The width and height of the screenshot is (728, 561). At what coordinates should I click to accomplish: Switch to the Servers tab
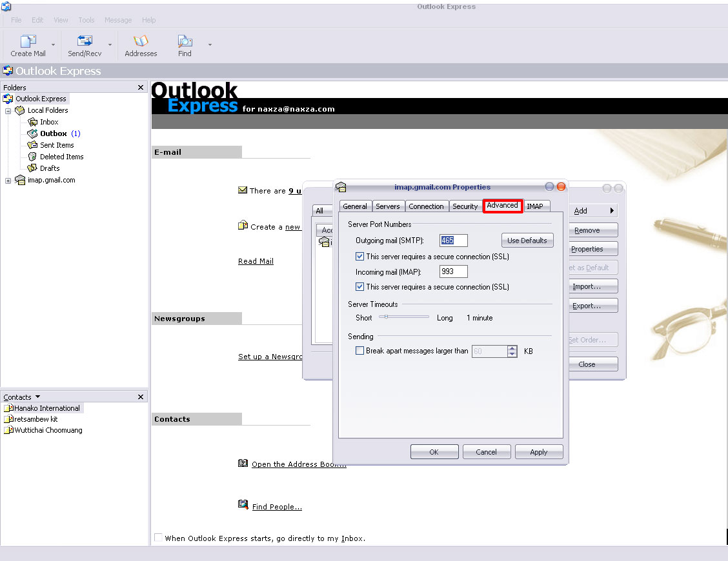(388, 206)
